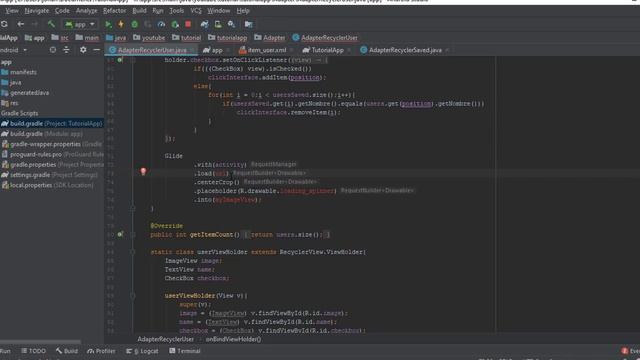The image size is (640, 360).
Task: Click the Apply Changes lightning bolt icon
Action: click(121, 24)
